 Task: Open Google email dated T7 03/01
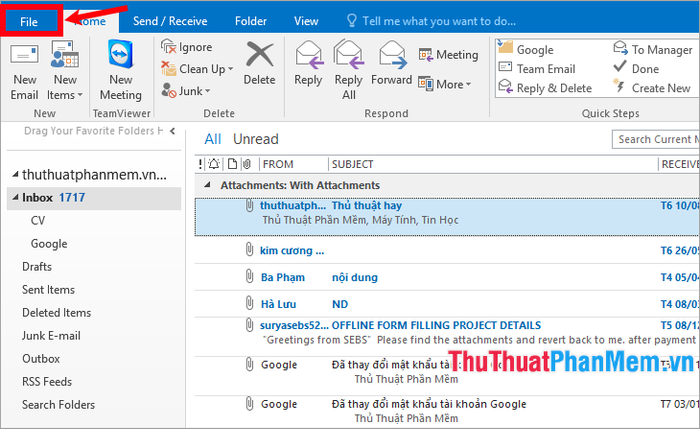point(447,411)
